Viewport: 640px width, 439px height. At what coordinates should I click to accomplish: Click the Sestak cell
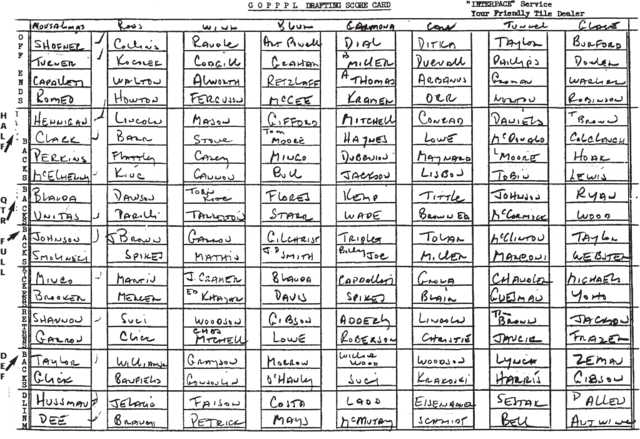coord(518,400)
